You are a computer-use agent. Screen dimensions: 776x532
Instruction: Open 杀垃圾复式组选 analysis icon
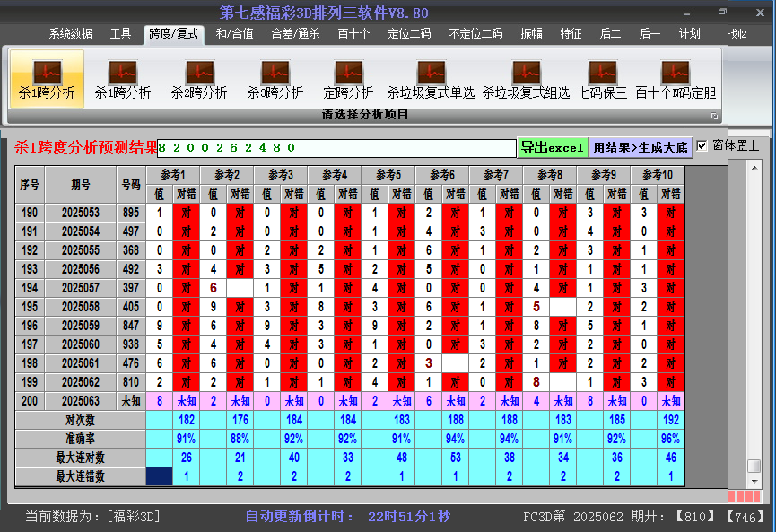click(x=526, y=79)
